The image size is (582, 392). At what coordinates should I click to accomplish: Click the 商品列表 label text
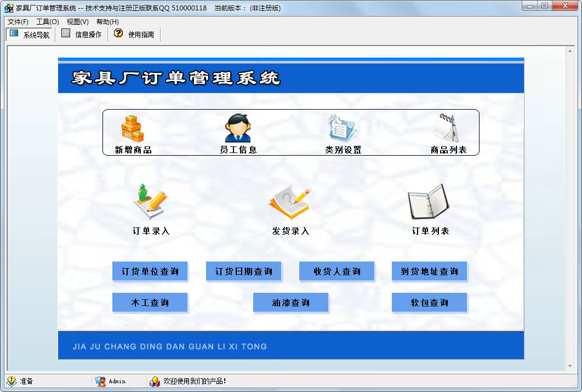(x=448, y=150)
